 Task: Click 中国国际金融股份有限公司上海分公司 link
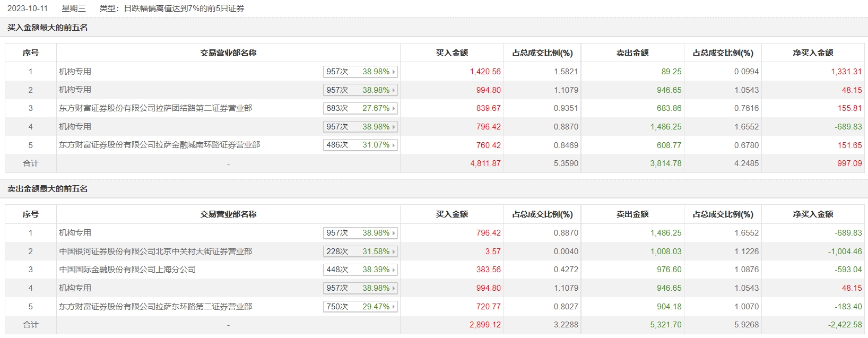point(127,270)
